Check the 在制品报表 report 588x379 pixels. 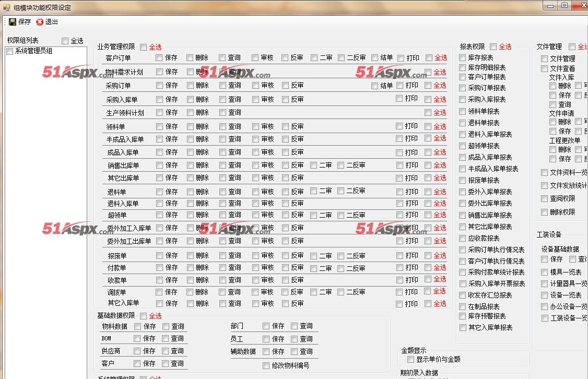click(462, 306)
